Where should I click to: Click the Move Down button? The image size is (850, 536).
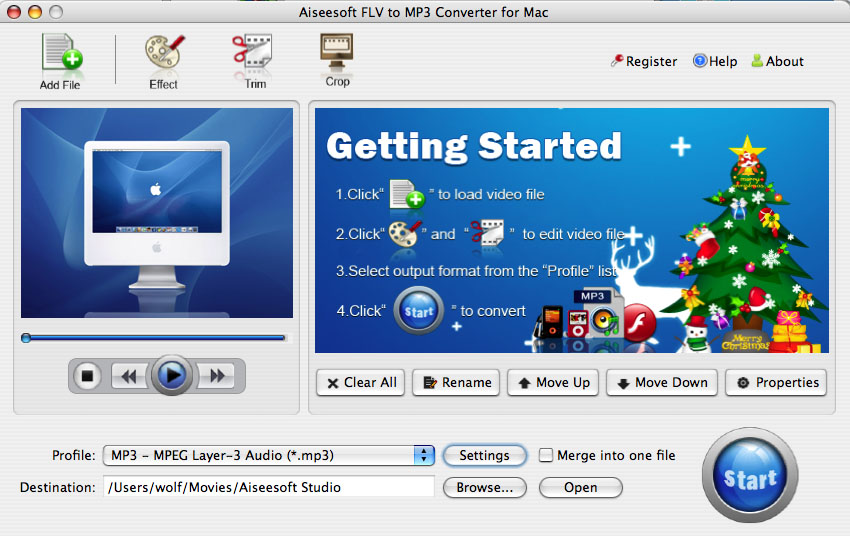pos(662,383)
